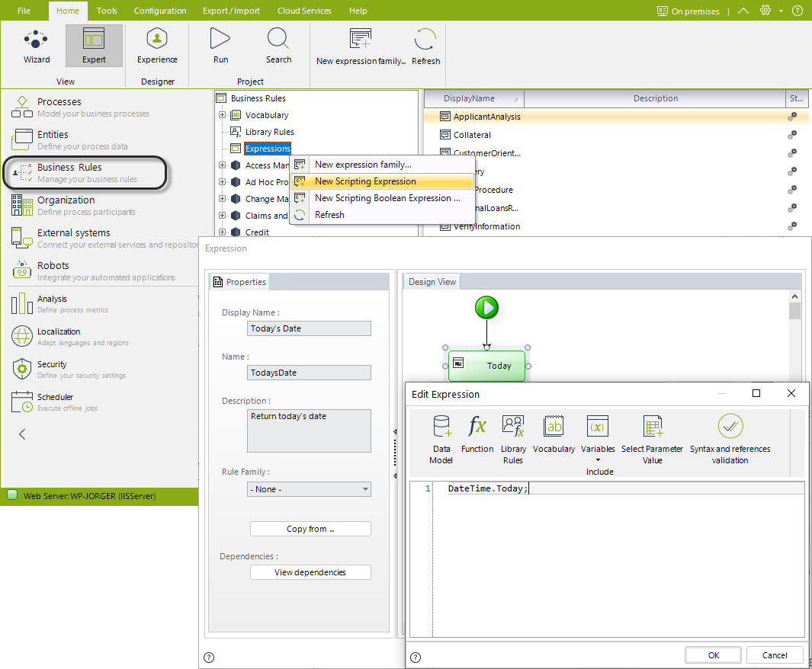Image resolution: width=812 pixels, height=669 pixels.
Task: Click the green start node in Design View
Action: [x=486, y=307]
